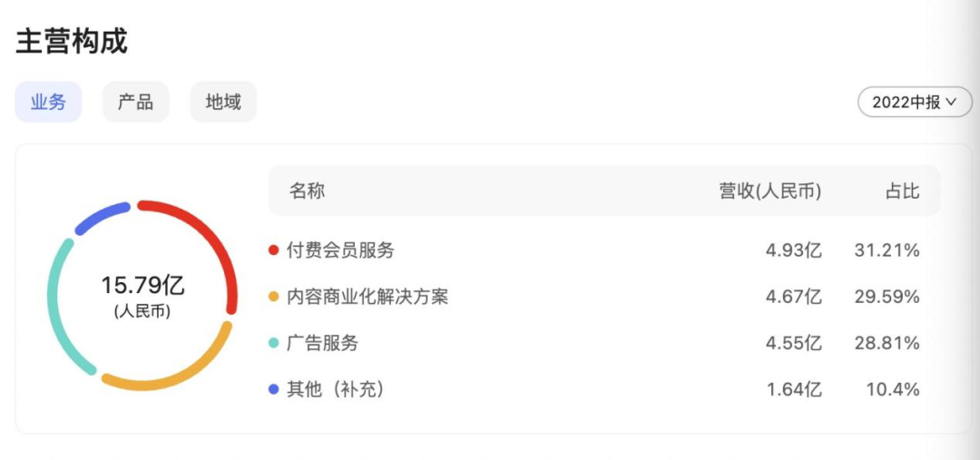The width and height of the screenshot is (980, 460).
Task: Select the 内容商业化解决方案 row label
Action: (x=367, y=297)
